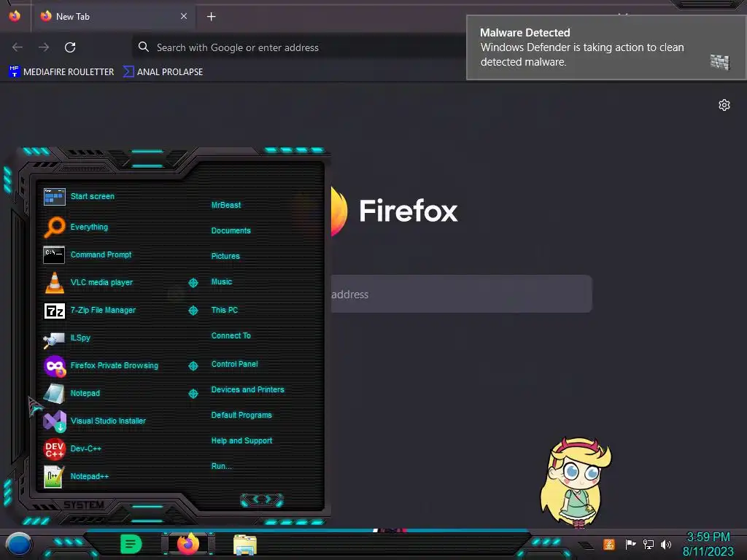Select the New Tab browser tab

coord(113,17)
